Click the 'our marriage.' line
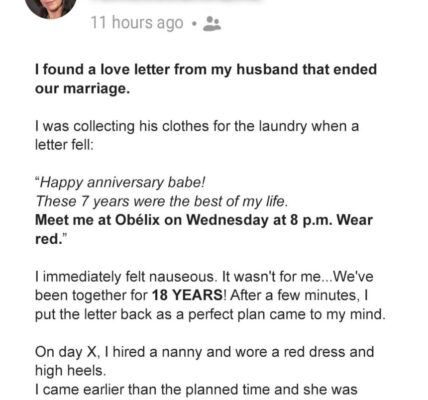 tap(82, 89)
